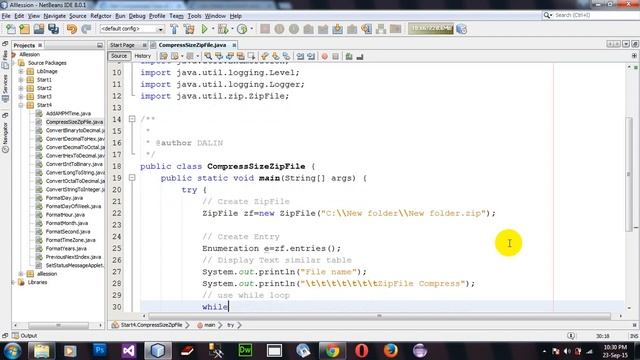This screenshot has width=640, height=360.
Task: Click the Stop Macro Recording icon
Action: pyautogui.click(x=335, y=56)
